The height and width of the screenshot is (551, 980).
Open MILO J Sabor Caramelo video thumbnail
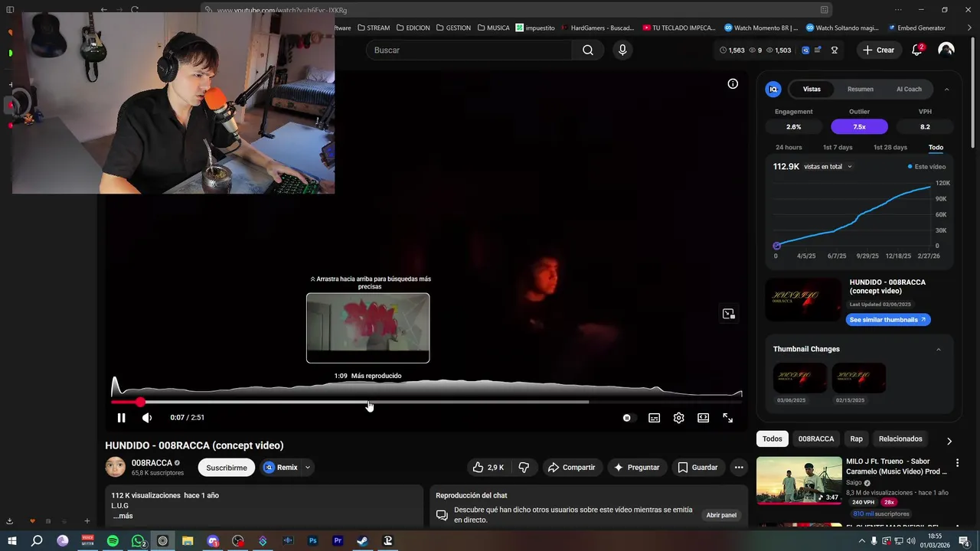pos(799,481)
